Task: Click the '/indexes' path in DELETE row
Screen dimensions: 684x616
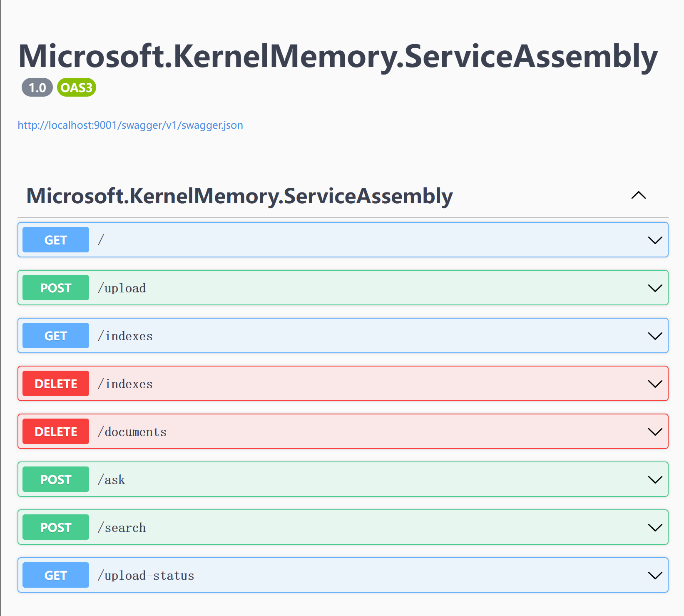Action: [125, 384]
